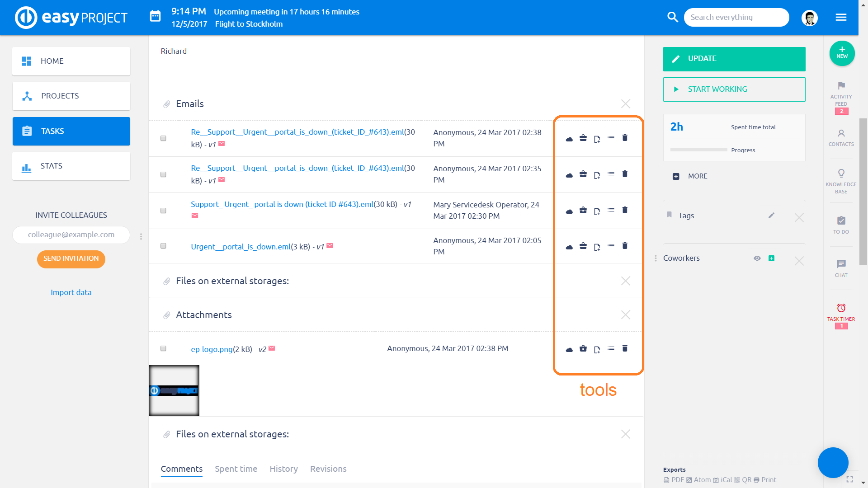Image resolution: width=868 pixels, height=488 pixels.
Task: Click SEND INVITATION button
Action: click(71, 259)
